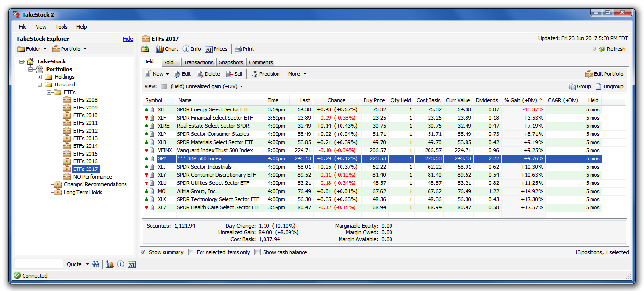The image size is (644, 291).
Task: Delete the selected position
Action: [208, 74]
